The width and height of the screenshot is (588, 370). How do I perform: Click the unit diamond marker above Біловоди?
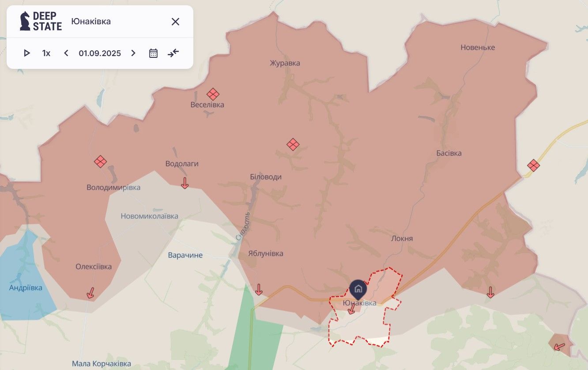tap(293, 144)
